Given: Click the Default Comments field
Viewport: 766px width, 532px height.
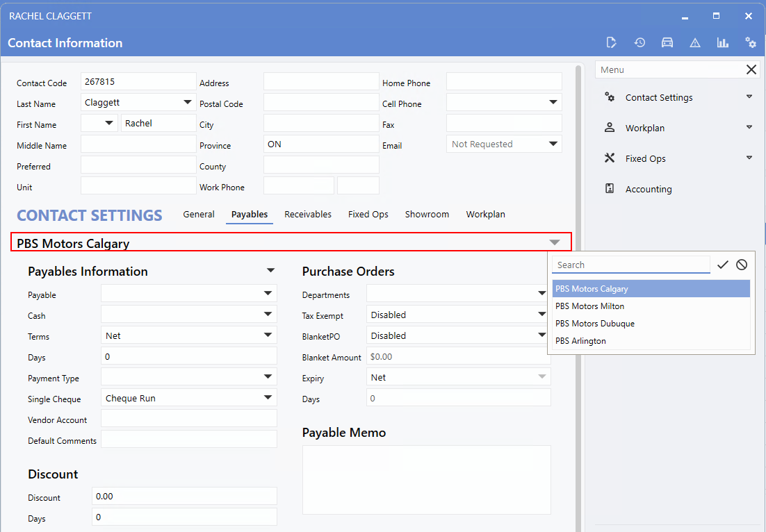Looking at the screenshot, I should [x=189, y=439].
